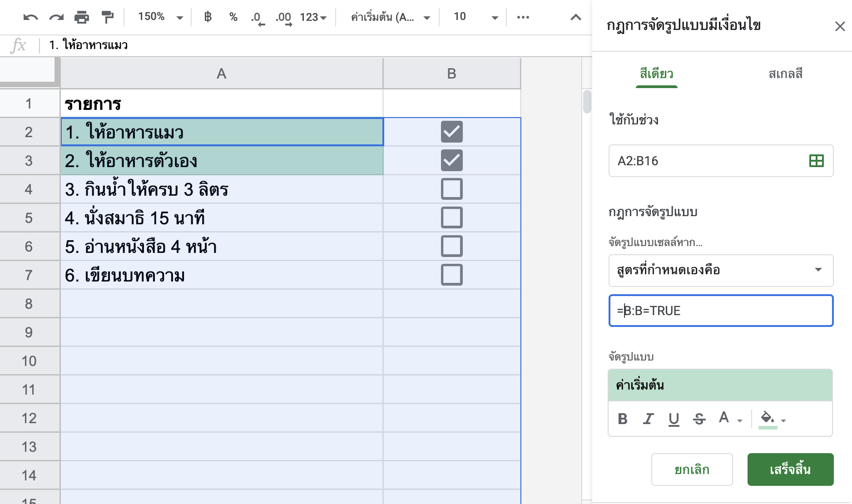Viewport: 852px width, 504px height.
Task: Select row 12 header
Action: click(x=29, y=418)
